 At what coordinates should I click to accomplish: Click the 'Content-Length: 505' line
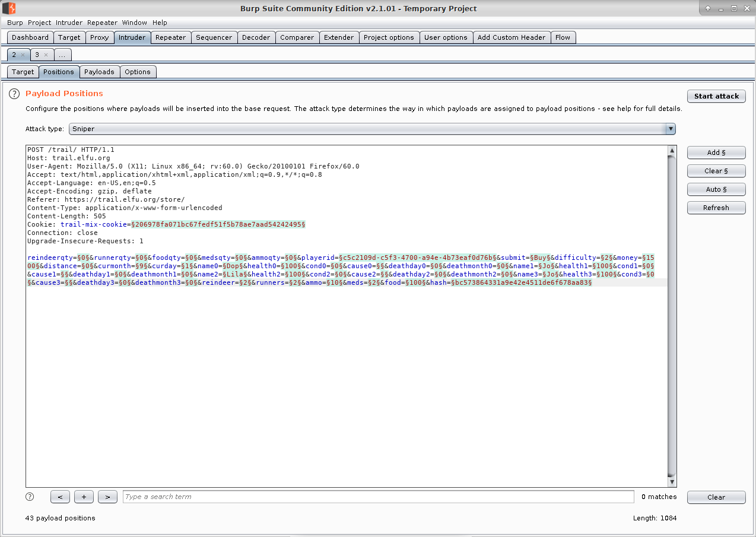tap(66, 216)
